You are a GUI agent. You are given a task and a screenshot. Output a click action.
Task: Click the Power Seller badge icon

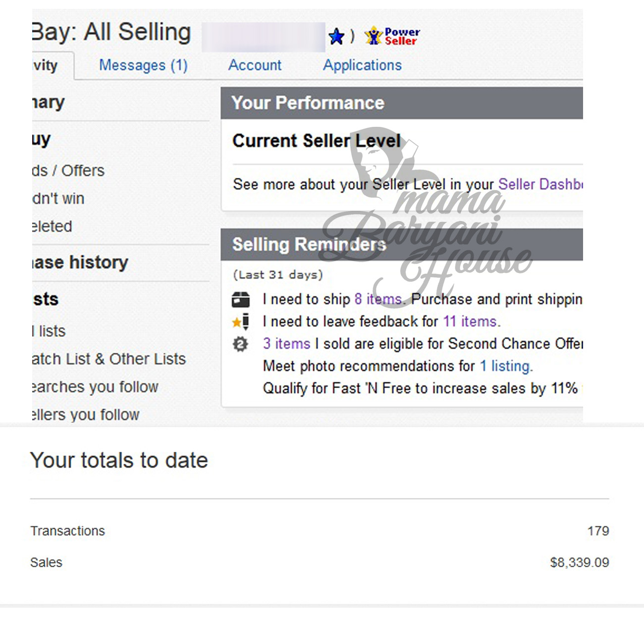click(x=392, y=36)
